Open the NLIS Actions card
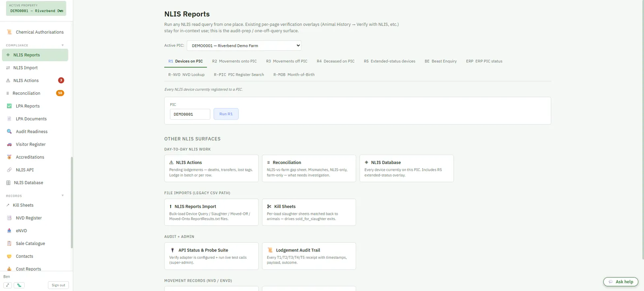Viewport: 644px width, 291px height. click(x=211, y=168)
